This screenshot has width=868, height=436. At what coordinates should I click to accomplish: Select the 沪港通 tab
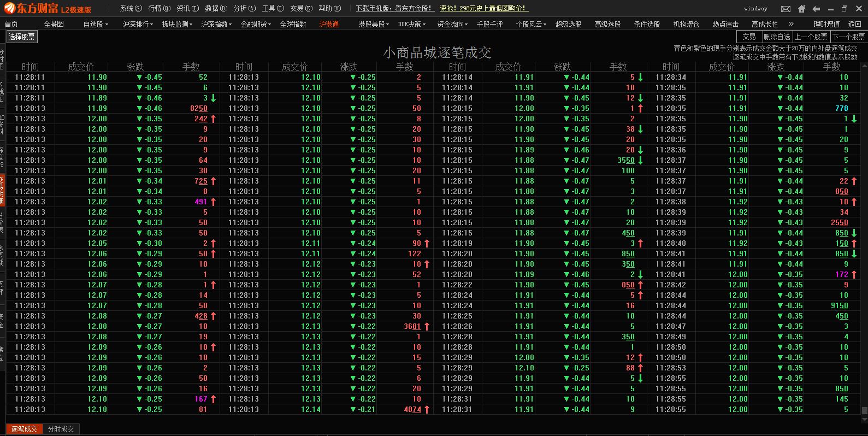point(329,24)
